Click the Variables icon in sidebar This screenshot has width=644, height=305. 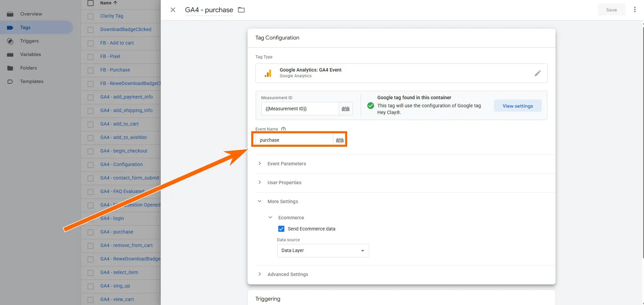click(10, 54)
